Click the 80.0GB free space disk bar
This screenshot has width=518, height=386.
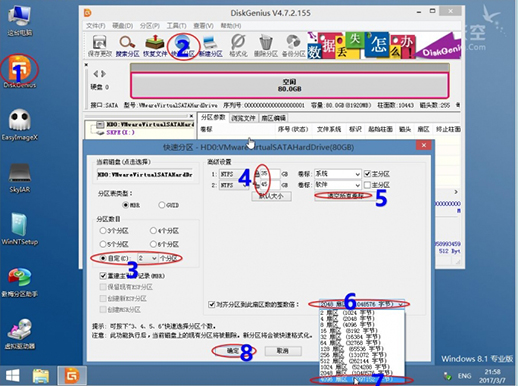(x=289, y=85)
